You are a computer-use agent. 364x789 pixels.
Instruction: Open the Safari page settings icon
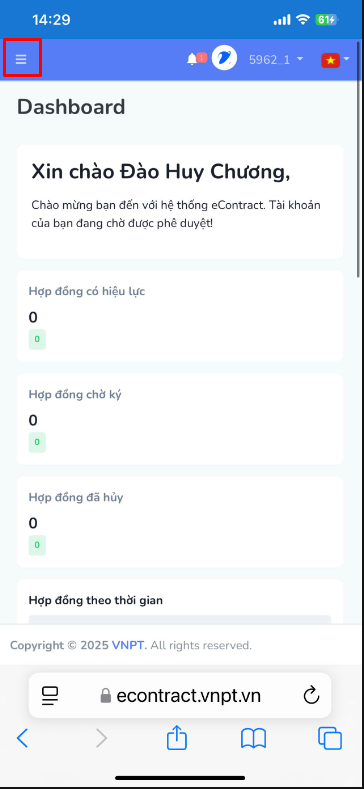coord(50,696)
